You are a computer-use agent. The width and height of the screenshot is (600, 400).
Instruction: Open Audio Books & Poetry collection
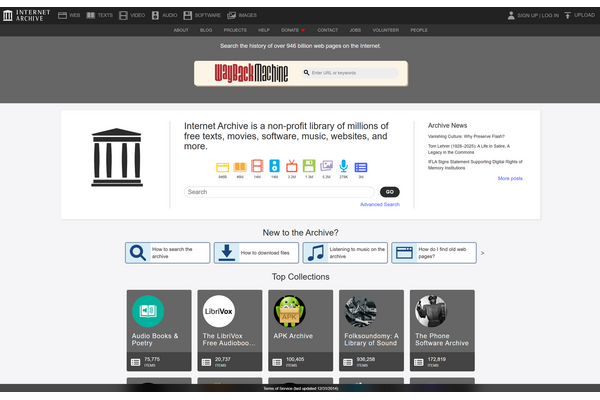tap(159, 330)
